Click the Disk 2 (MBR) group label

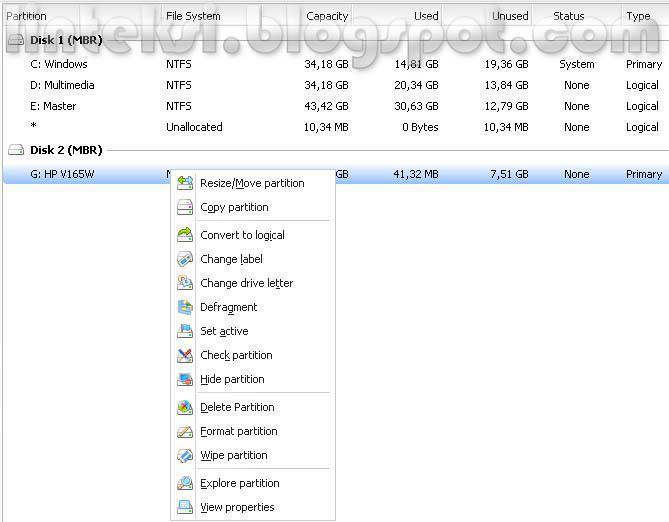pos(66,150)
